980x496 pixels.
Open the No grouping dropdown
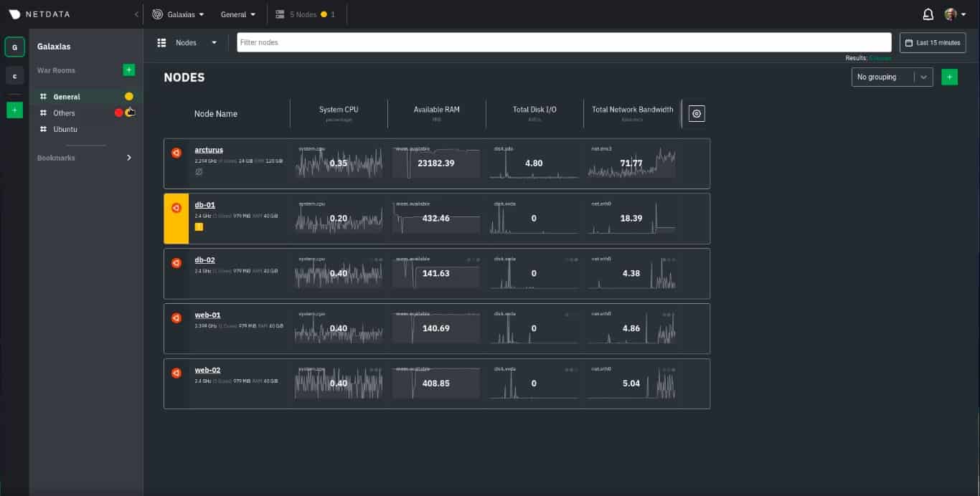892,77
